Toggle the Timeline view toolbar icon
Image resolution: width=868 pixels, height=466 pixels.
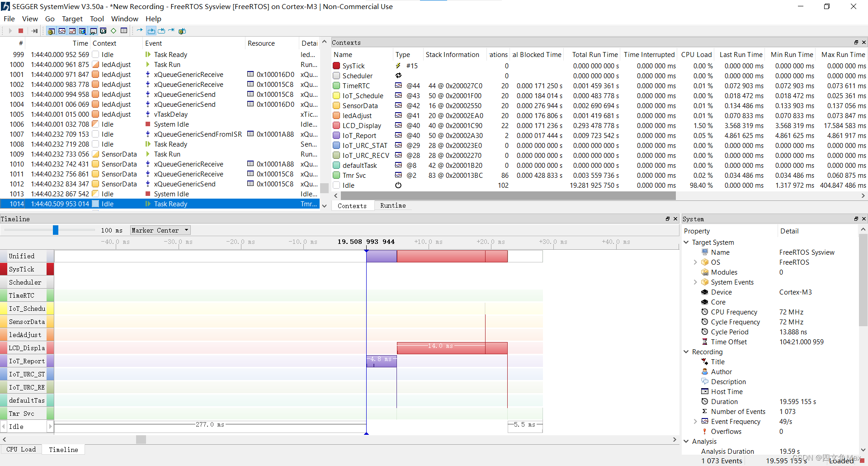[x=62, y=31]
